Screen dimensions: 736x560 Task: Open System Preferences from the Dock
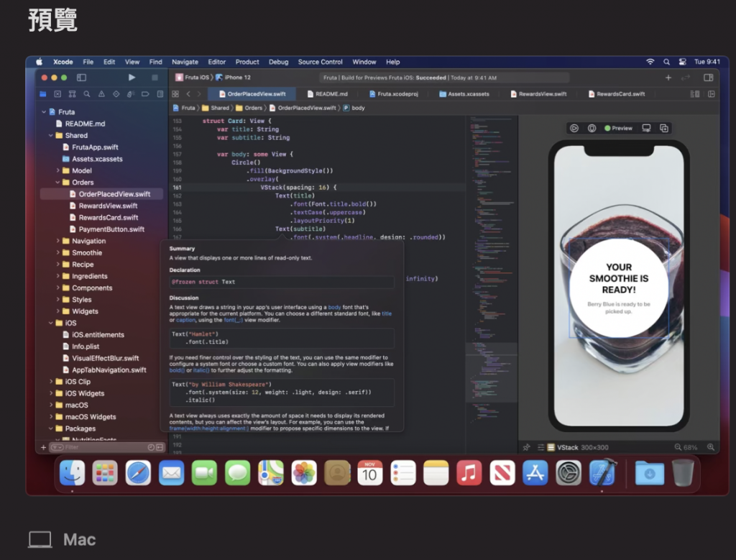pos(569,473)
